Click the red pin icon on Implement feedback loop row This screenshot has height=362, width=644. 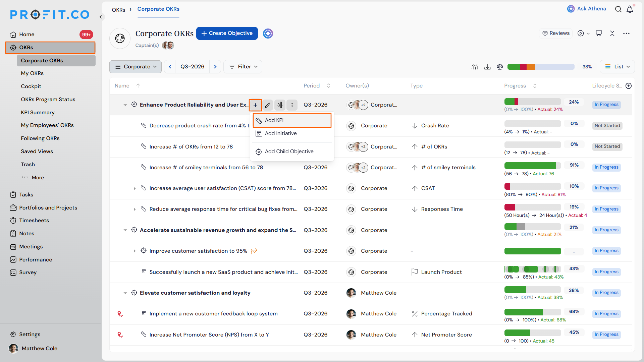(120, 314)
